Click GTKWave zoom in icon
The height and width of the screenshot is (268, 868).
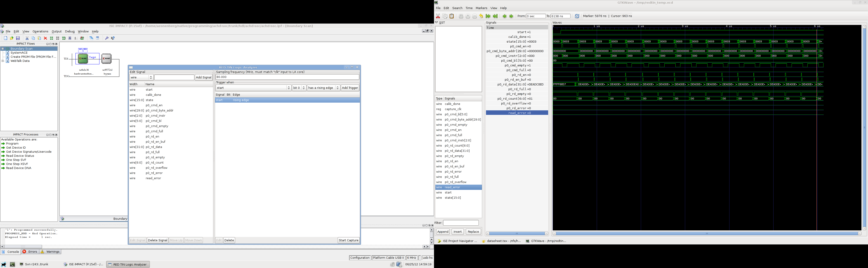click(468, 16)
